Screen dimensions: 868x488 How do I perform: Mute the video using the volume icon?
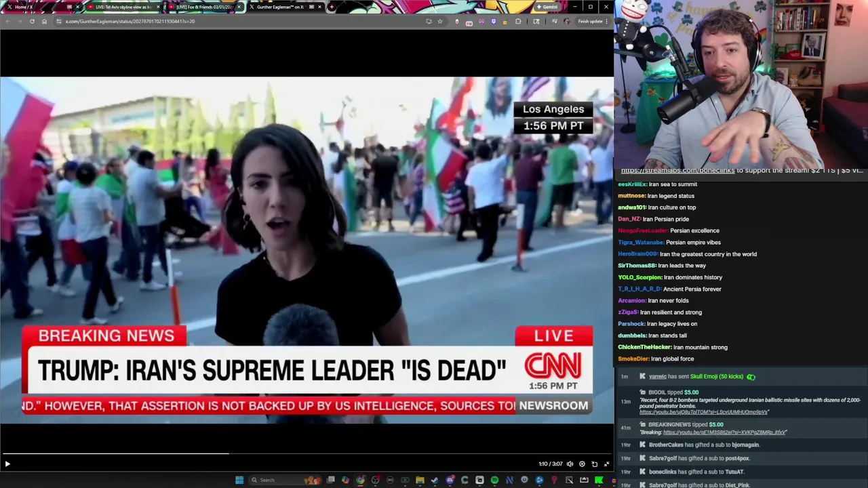tap(570, 464)
